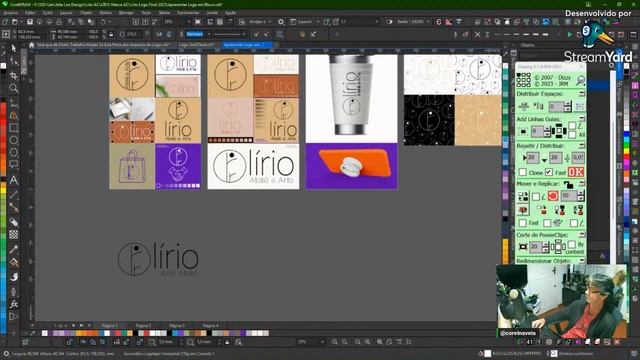Open the zoom level dropdown in top toolbar
Screen dimensions: 640x360
(x=189, y=22)
